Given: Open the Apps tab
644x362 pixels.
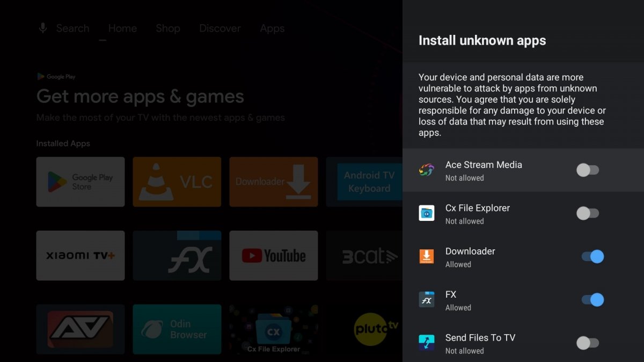Looking at the screenshot, I should tap(272, 28).
